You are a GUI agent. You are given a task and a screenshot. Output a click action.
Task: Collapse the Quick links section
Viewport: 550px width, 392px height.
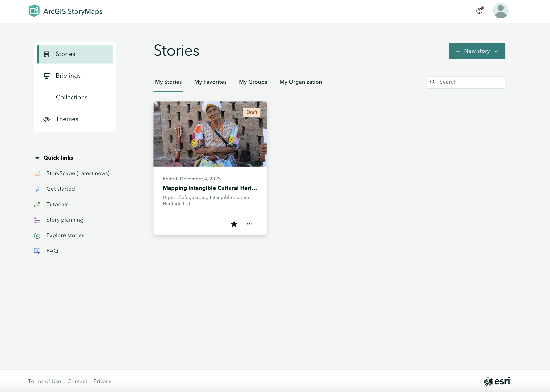click(x=37, y=158)
